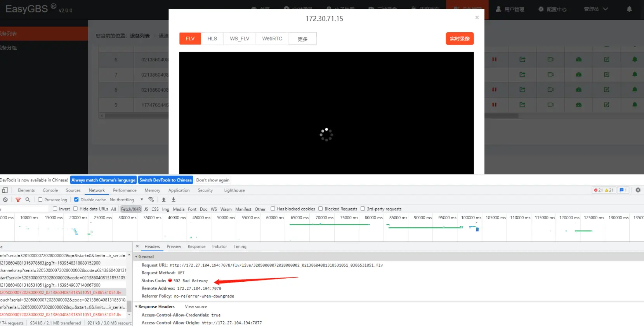Switch to the HLS stream tab
The height and width of the screenshot is (326, 644).
212,38
